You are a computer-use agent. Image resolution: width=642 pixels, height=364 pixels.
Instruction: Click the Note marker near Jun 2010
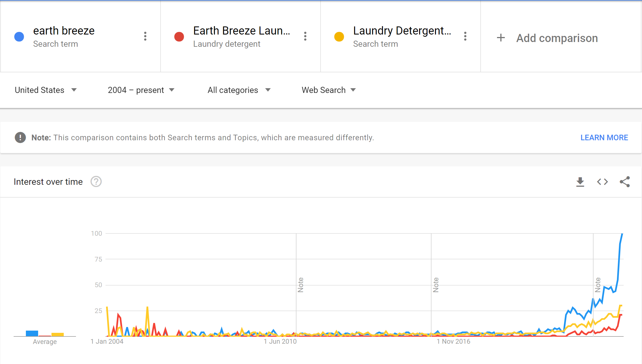(x=301, y=285)
